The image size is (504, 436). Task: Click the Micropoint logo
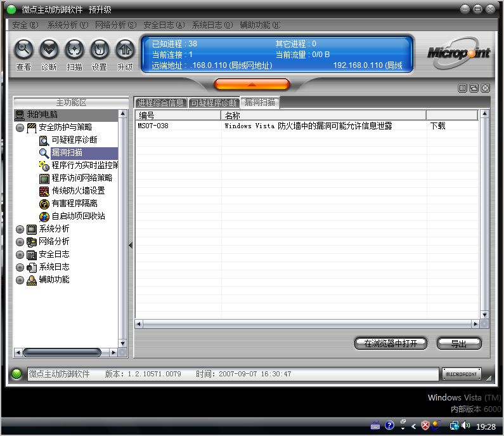tap(459, 53)
